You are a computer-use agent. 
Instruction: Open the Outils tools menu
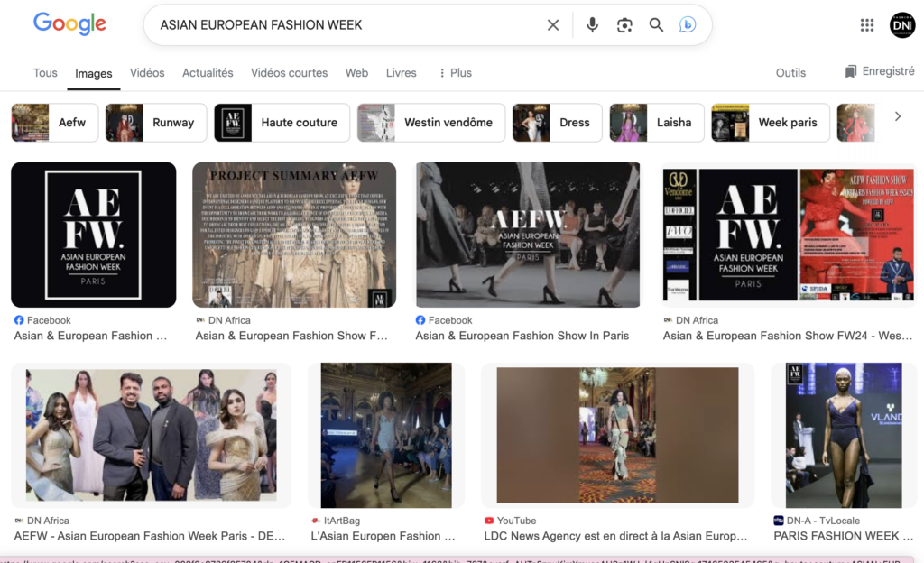point(790,72)
